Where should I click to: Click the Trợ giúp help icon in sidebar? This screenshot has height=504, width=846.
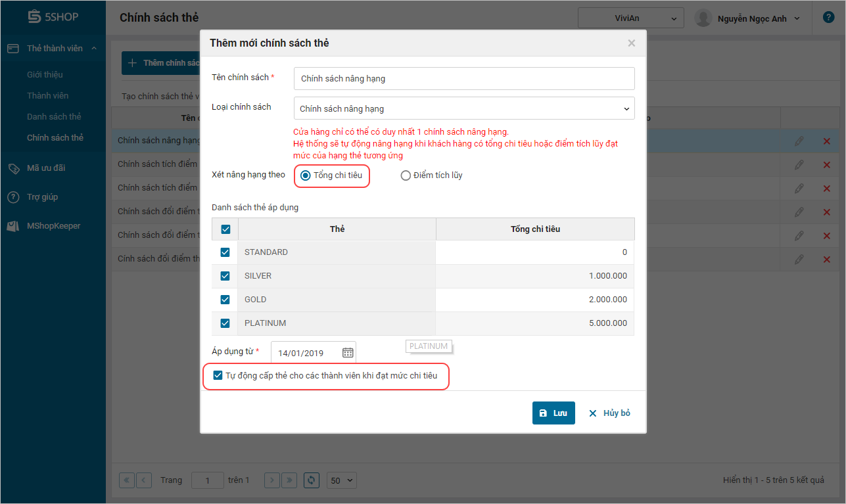[x=14, y=197]
